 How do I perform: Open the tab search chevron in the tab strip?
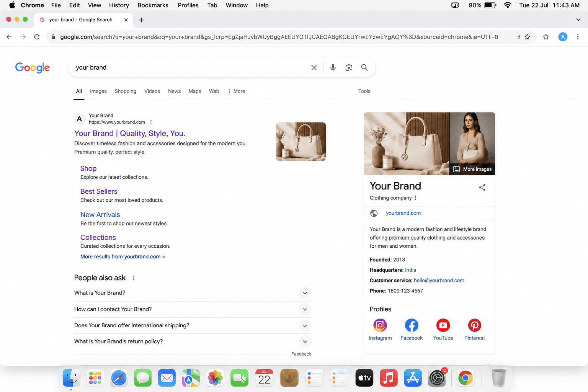578,20
